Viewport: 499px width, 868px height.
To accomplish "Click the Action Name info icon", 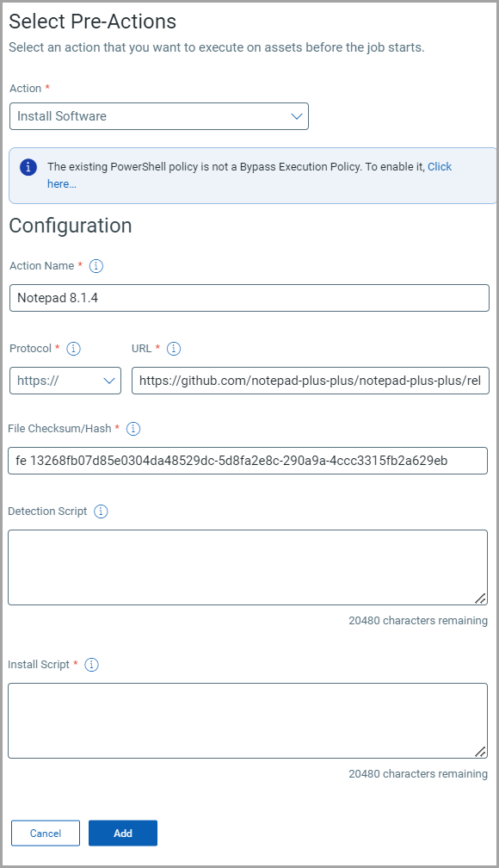I will click(95, 266).
